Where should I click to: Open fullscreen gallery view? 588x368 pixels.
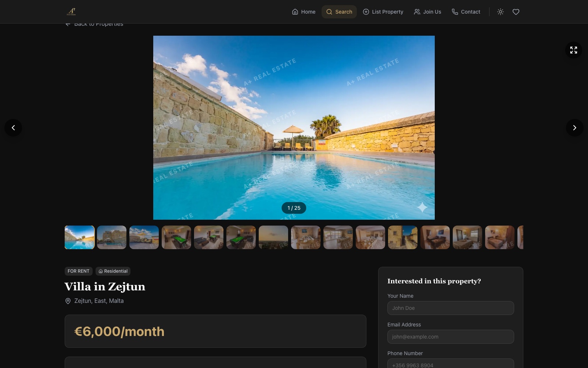pos(574,50)
